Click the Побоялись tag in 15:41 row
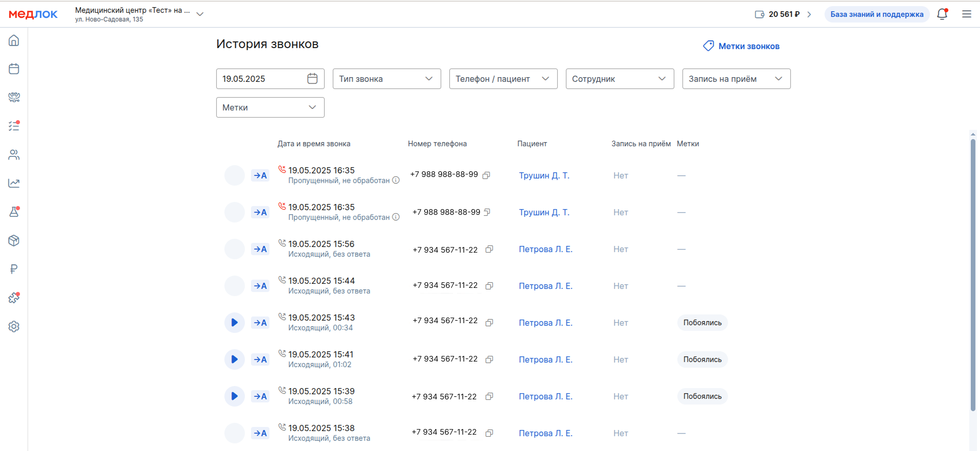The width and height of the screenshot is (980, 451). click(x=702, y=359)
